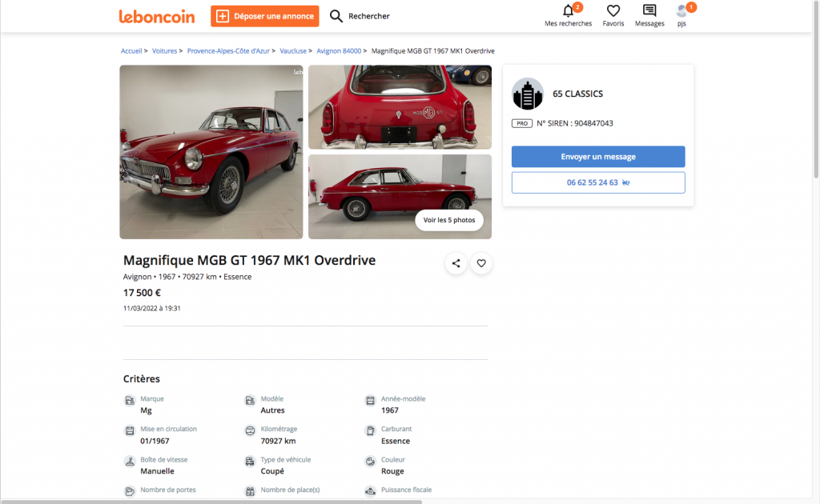820x504 pixels.
Task: Open the pjs profile avatar
Action: pyautogui.click(x=681, y=10)
